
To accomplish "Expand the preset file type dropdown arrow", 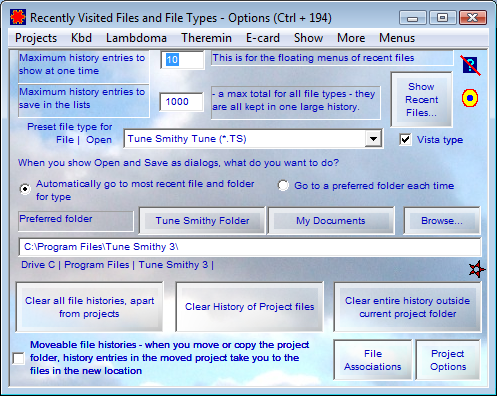I will (373, 139).
